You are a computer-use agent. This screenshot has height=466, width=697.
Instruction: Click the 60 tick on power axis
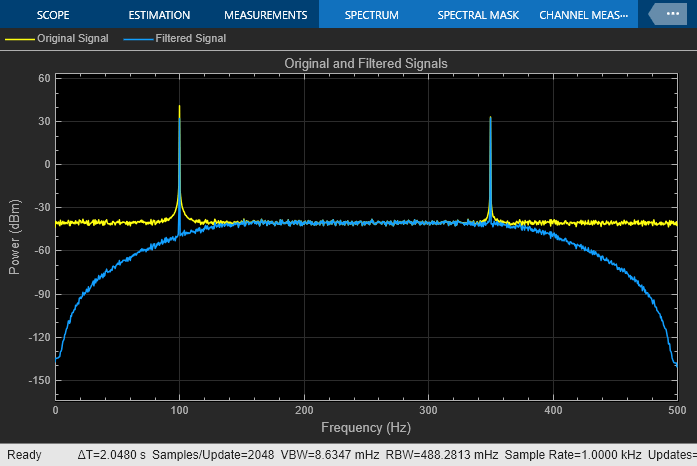[44, 78]
